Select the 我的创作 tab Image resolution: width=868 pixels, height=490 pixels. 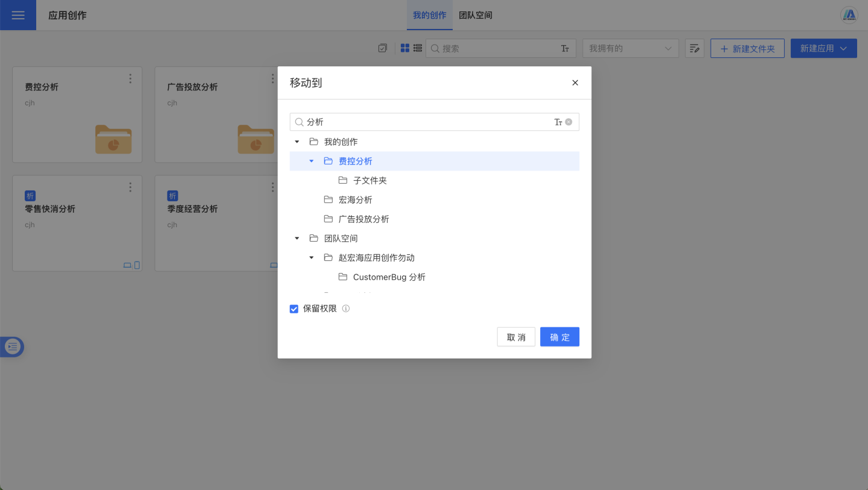click(429, 15)
